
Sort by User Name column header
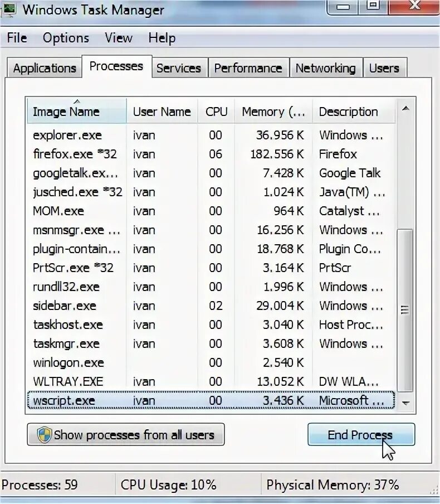[x=162, y=111]
